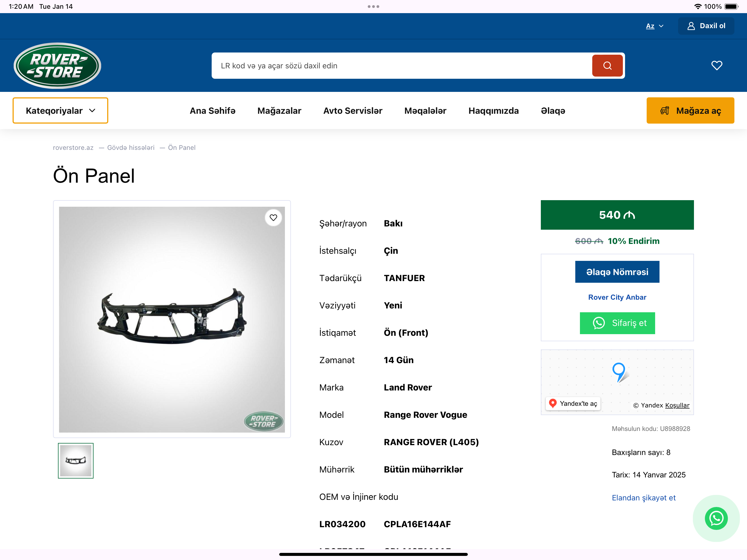Open the floating WhatsApp chat bubble
The height and width of the screenshot is (560, 747).
coord(716,518)
